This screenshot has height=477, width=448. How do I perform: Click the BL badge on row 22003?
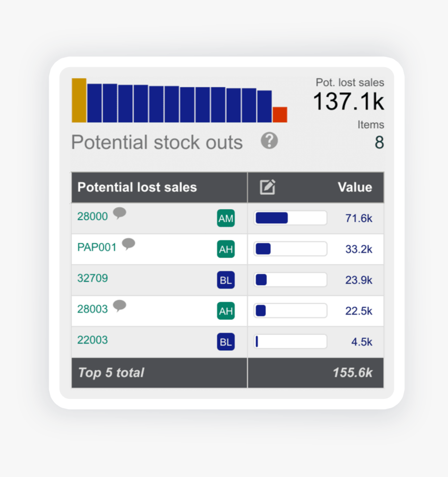[226, 342]
